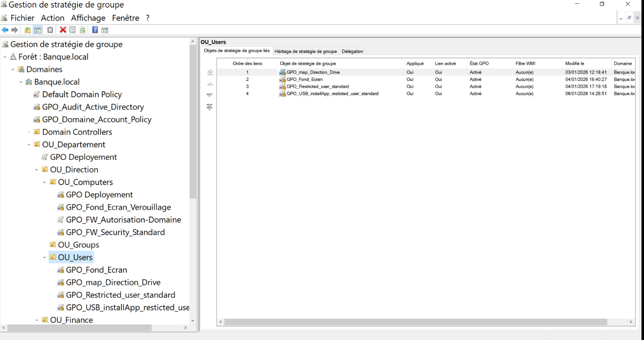Collapse the OU_Computers node
The height and width of the screenshot is (340, 644).
tap(45, 182)
